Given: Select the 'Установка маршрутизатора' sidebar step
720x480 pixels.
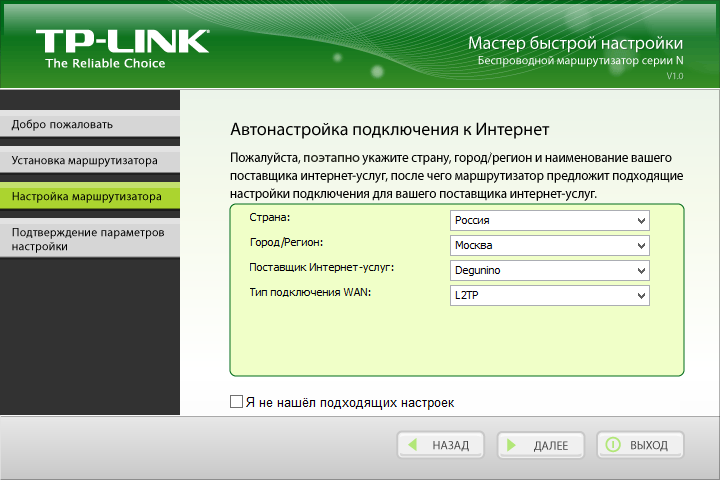Looking at the screenshot, I should (x=90, y=161).
